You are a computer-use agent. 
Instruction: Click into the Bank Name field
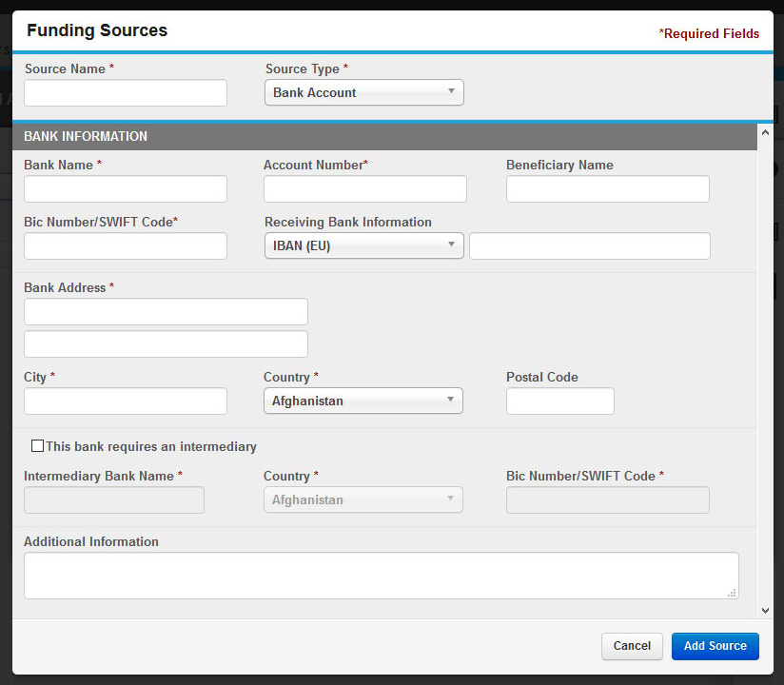pyautogui.click(x=126, y=188)
